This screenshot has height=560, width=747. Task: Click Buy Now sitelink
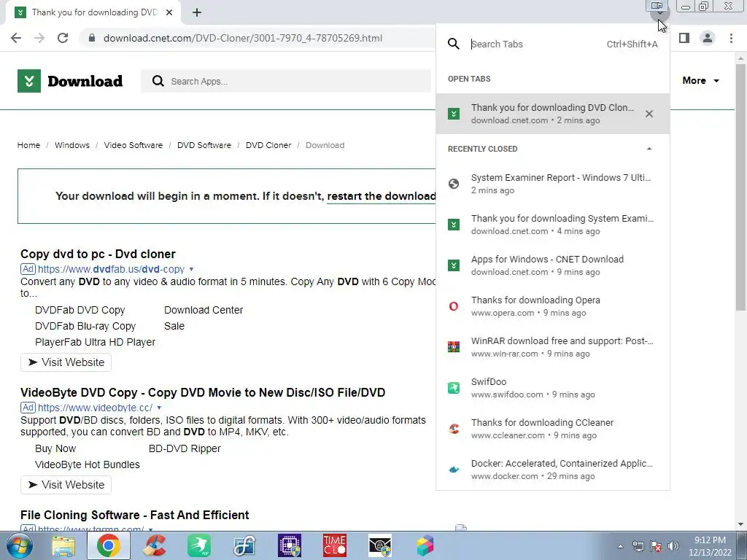(x=55, y=448)
